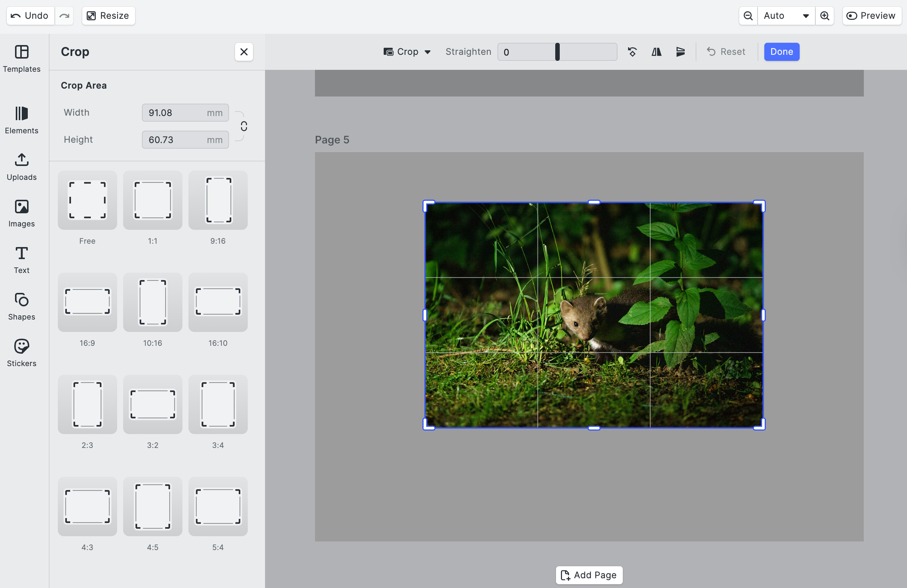Screen dimensions: 907x588
Task: Click the Straighten slider handle
Action: (557, 52)
